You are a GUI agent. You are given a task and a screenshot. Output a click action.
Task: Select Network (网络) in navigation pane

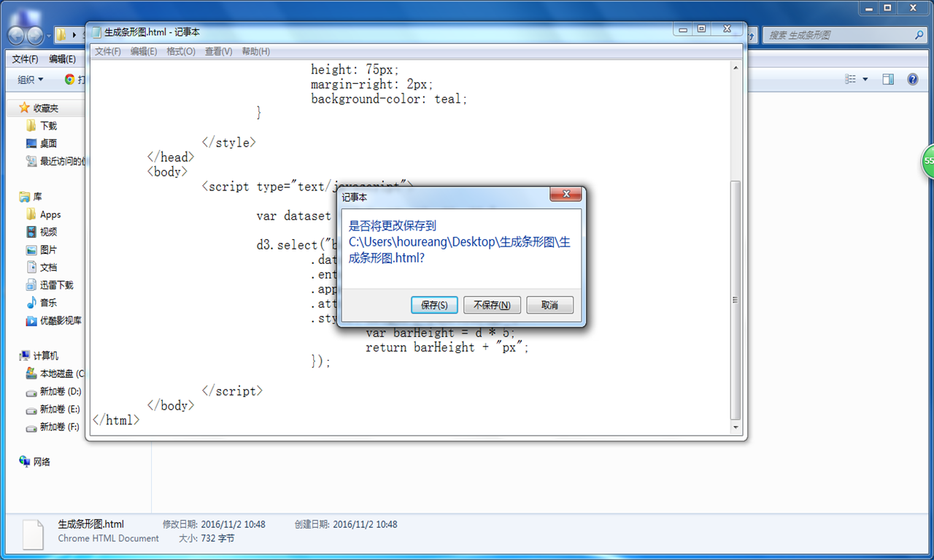tap(42, 462)
